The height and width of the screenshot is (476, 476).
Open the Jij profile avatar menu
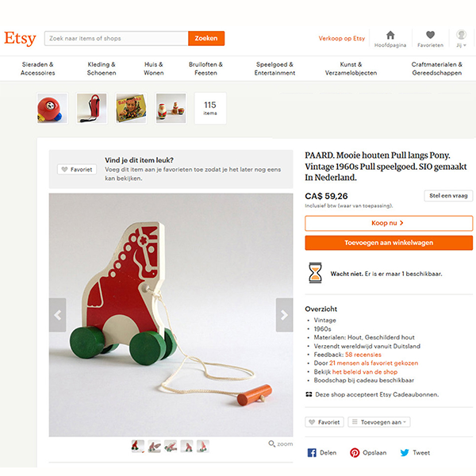point(461,38)
